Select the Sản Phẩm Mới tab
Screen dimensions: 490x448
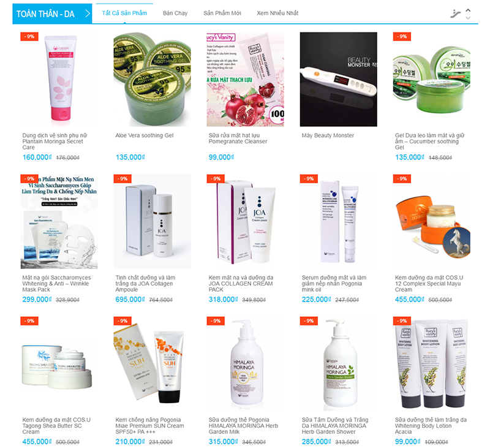coord(222,13)
